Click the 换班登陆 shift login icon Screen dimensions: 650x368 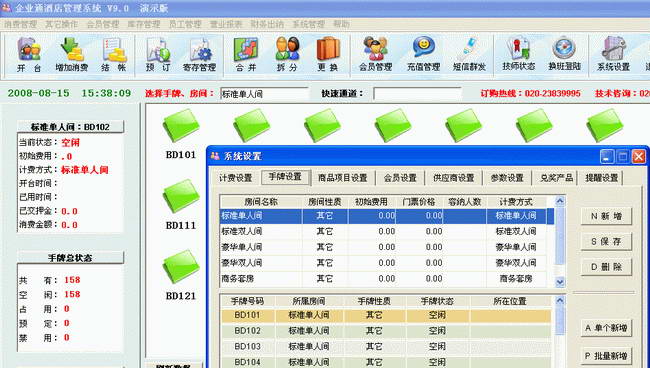564,55
